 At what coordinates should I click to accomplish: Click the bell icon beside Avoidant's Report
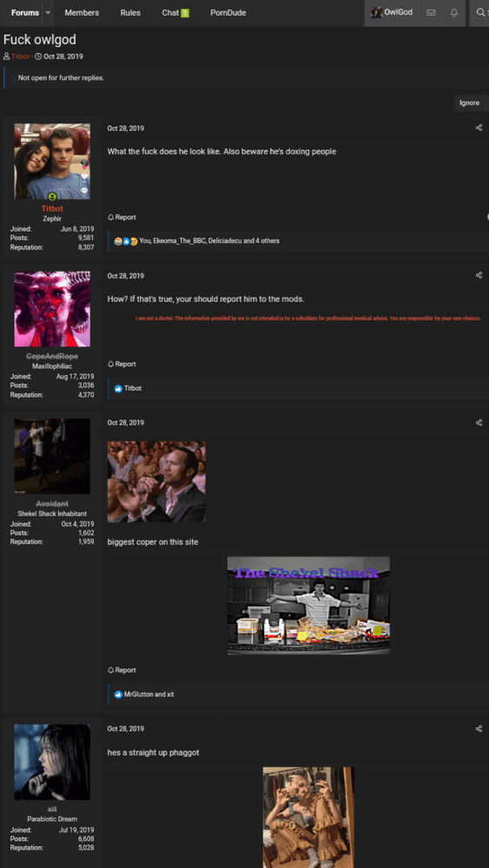110,670
